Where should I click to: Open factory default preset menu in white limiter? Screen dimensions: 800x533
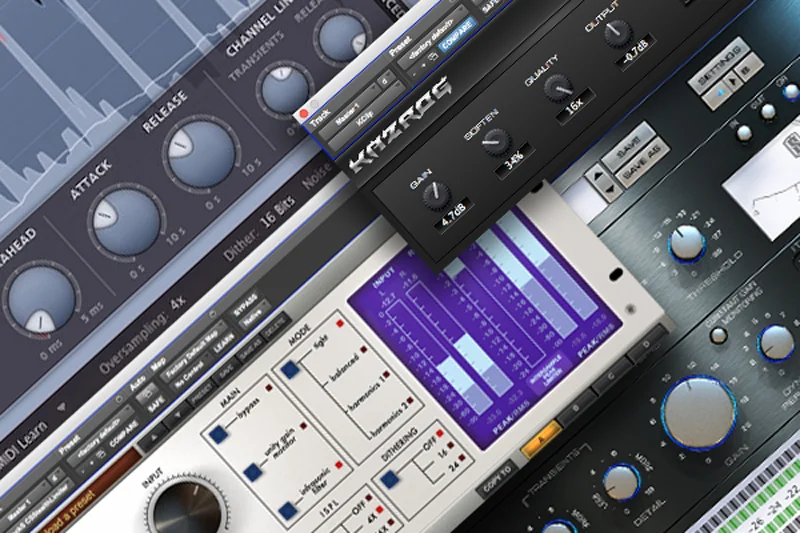click(x=101, y=438)
